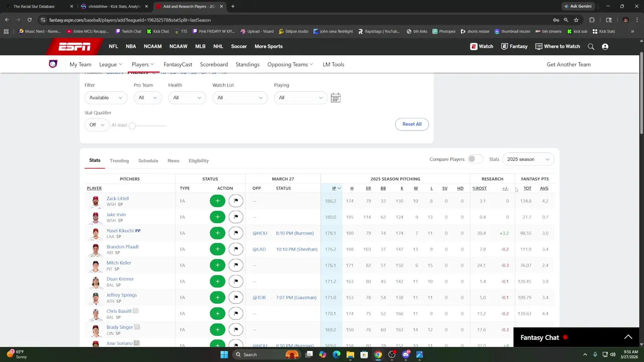Open the Watch List filter dropdown
The image size is (644, 362).
240,98
